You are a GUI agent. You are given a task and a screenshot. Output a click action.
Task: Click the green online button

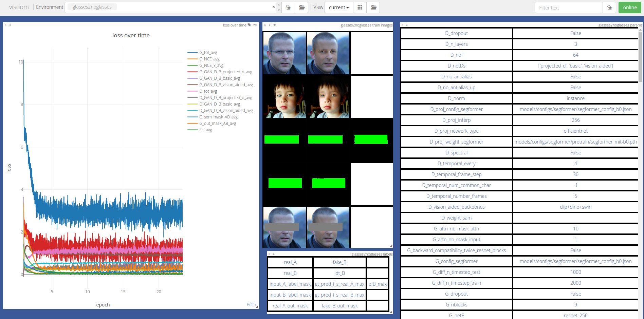(630, 7)
